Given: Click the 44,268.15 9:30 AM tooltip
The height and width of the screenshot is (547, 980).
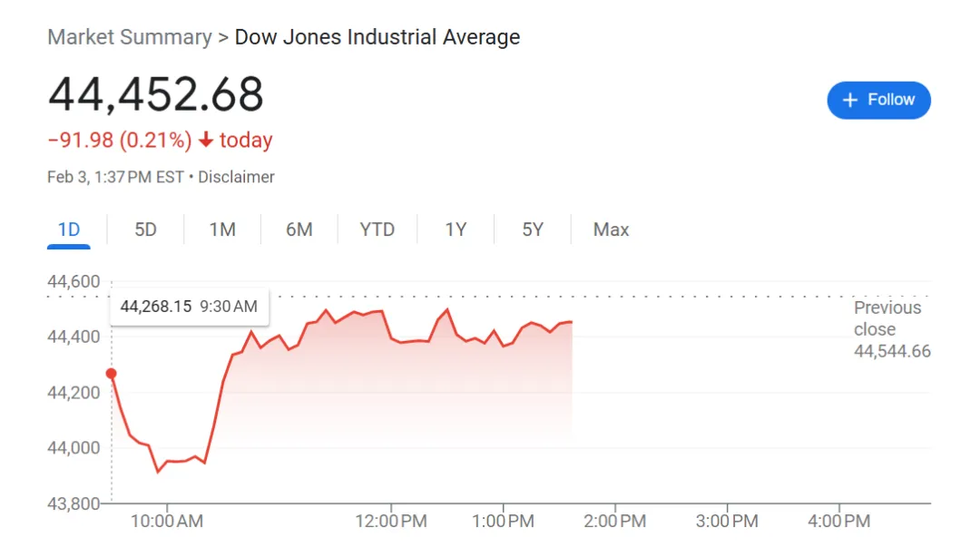Looking at the screenshot, I should [x=190, y=307].
